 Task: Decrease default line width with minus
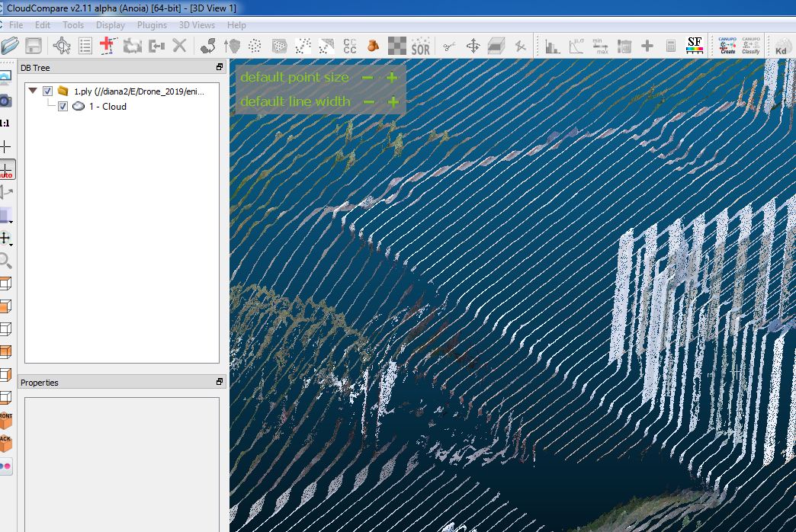(x=369, y=102)
